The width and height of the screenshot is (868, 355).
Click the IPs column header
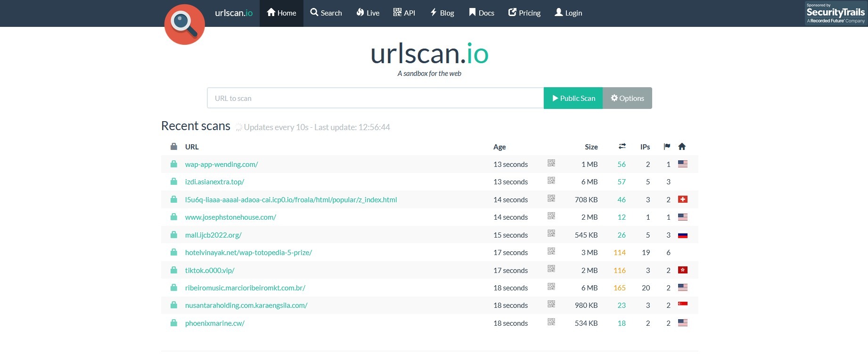coord(645,147)
